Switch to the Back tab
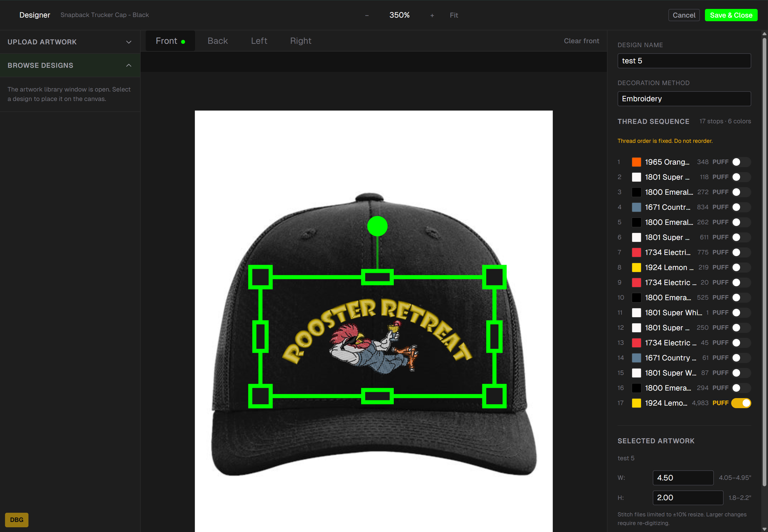This screenshot has width=768, height=532. point(217,41)
